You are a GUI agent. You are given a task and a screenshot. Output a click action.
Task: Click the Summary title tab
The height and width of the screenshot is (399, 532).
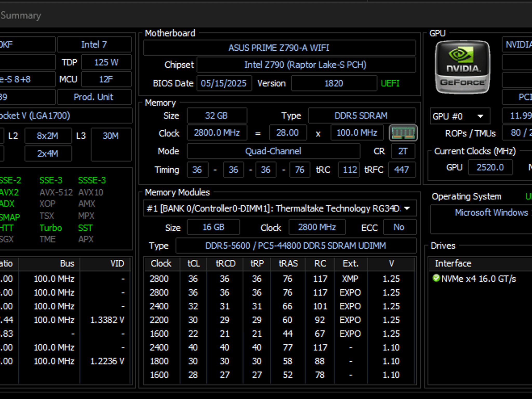click(21, 15)
